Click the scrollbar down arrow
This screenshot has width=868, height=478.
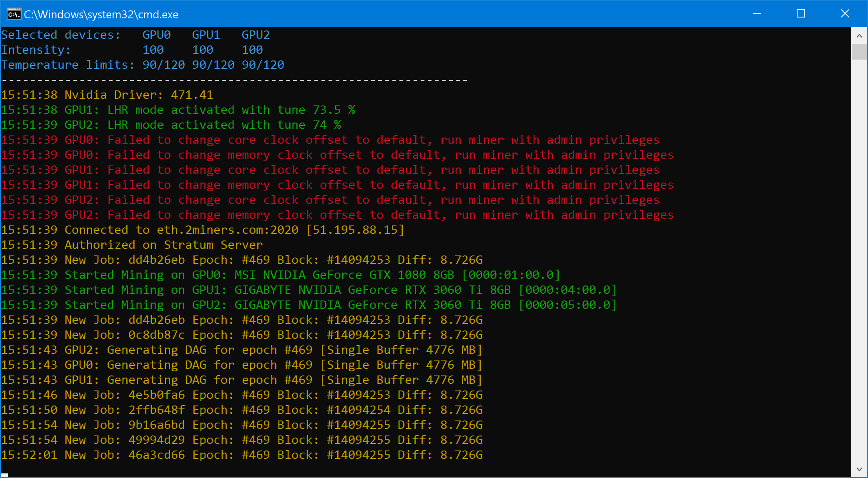point(859,470)
